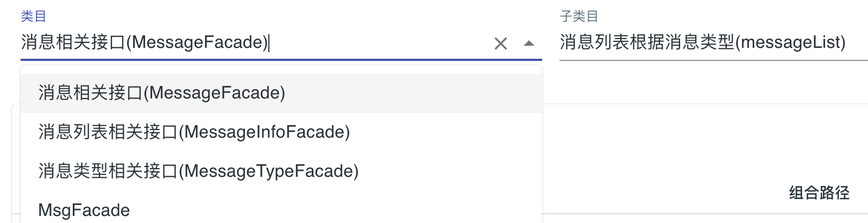Place cursor after MessageFacade) in 类目 input
The height and width of the screenshot is (223, 868).
click(269, 42)
